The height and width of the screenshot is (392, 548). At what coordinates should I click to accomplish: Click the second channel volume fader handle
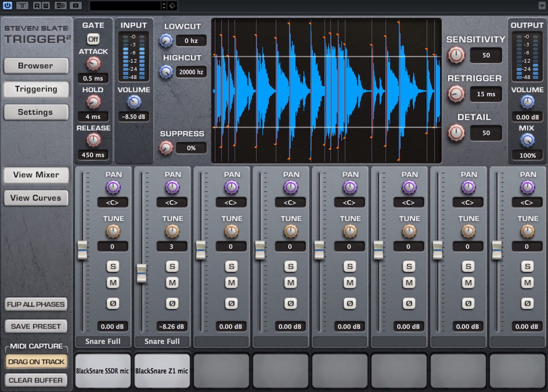click(142, 273)
